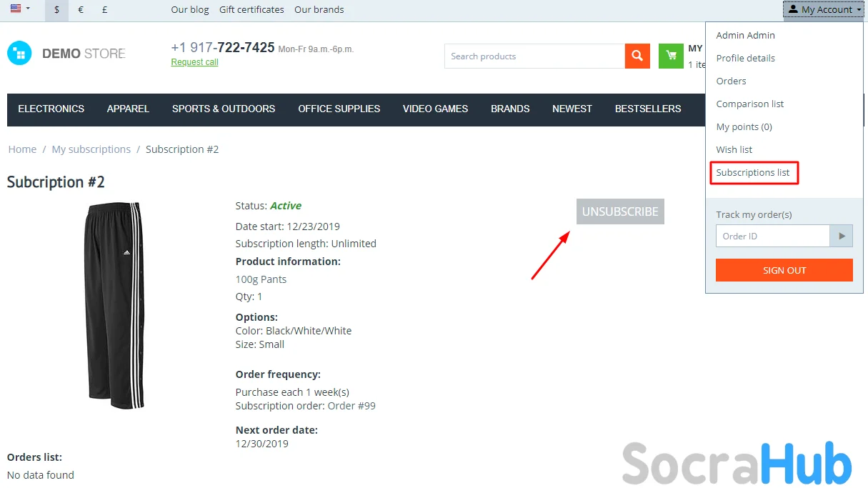Submit order tracking with the arrow button

(842, 236)
